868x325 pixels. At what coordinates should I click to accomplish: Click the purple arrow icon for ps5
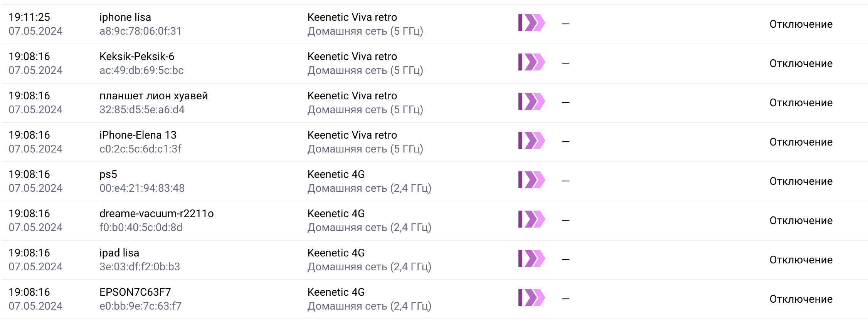click(x=532, y=180)
